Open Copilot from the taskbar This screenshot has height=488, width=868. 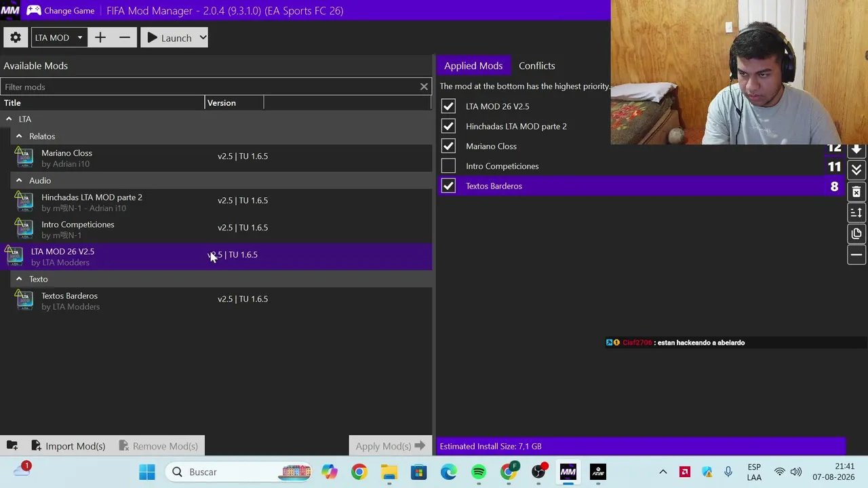click(329, 472)
